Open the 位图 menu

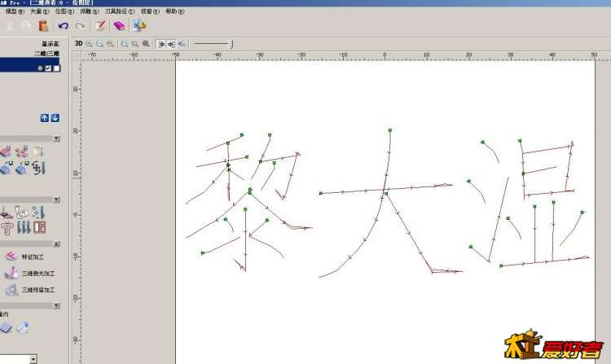coord(64,11)
